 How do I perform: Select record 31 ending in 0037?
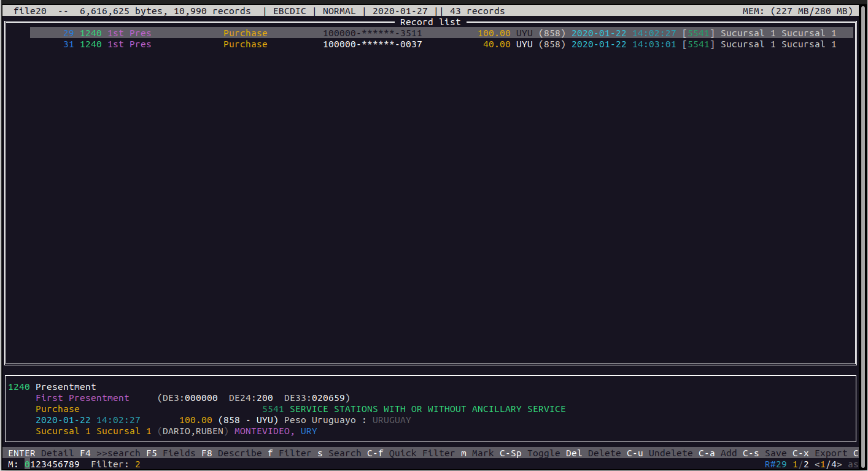click(x=372, y=44)
